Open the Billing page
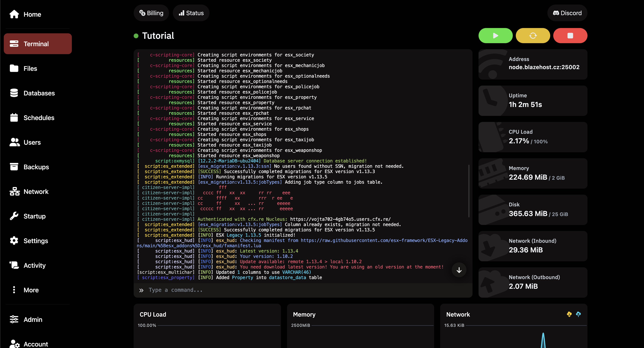The image size is (644, 348). pos(151,13)
